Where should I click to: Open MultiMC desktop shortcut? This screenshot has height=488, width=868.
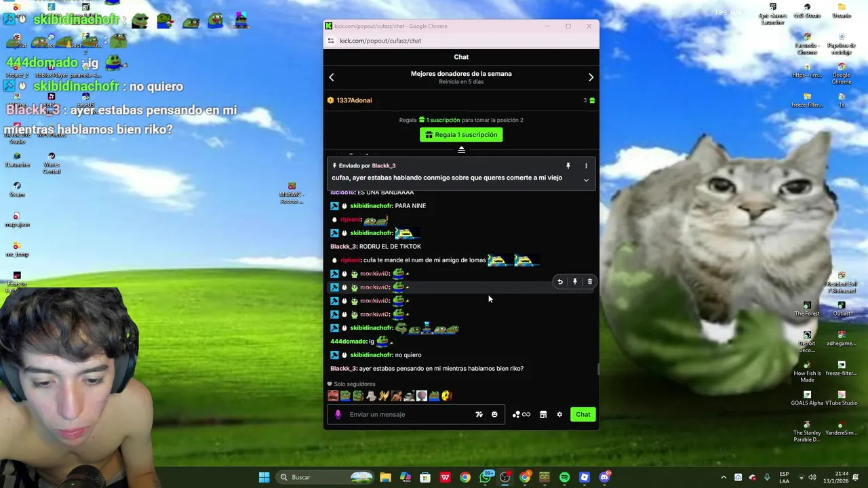pos(292,193)
